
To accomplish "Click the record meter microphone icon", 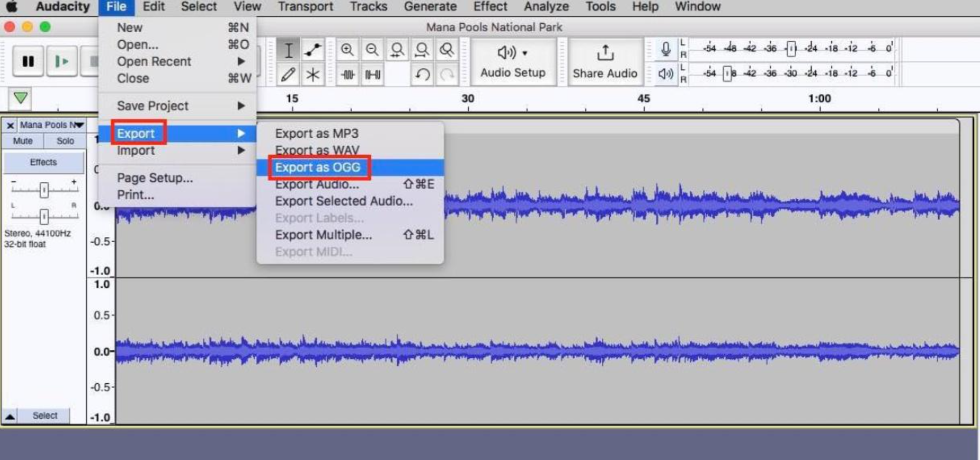I will [x=666, y=49].
